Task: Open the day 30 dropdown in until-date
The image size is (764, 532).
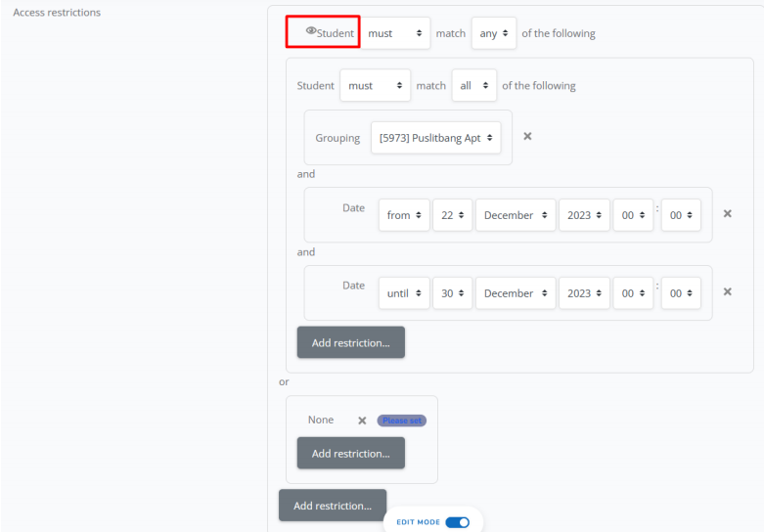Action: 452,293
